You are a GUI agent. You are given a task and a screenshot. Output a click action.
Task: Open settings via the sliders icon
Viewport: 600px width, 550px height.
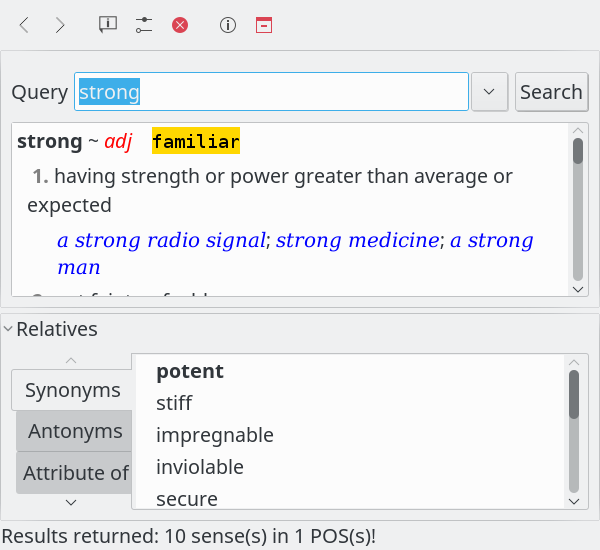click(144, 25)
